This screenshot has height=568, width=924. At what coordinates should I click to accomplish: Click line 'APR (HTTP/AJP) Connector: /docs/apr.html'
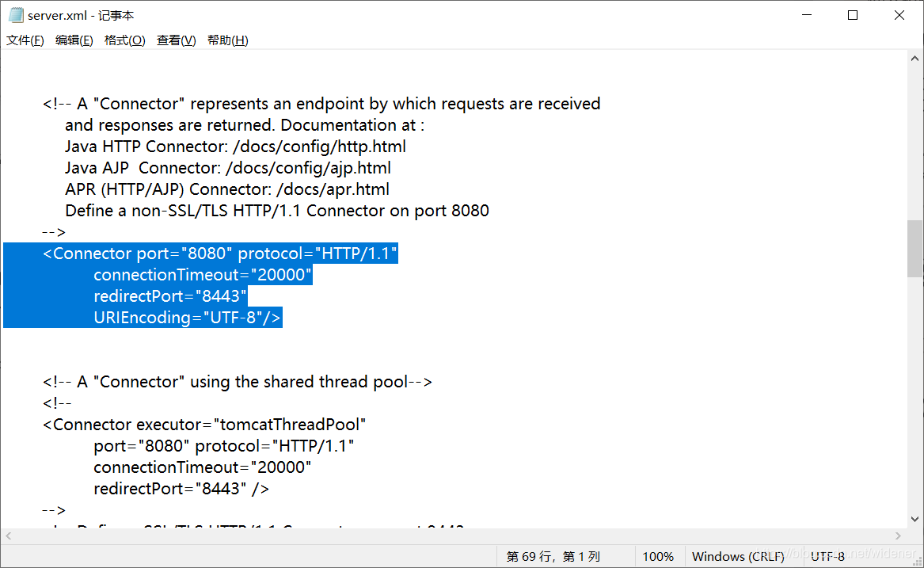(x=227, y=189)
